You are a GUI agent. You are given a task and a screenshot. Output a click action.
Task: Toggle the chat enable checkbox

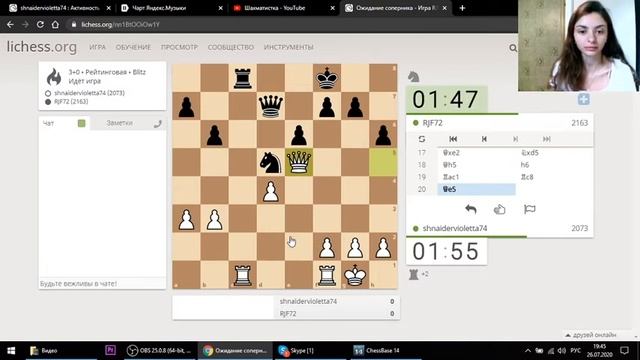[x=82, y=123]
